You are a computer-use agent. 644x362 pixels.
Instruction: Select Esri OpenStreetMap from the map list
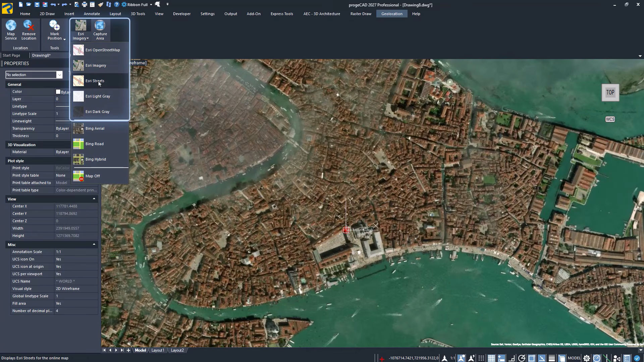click(100, 50)
